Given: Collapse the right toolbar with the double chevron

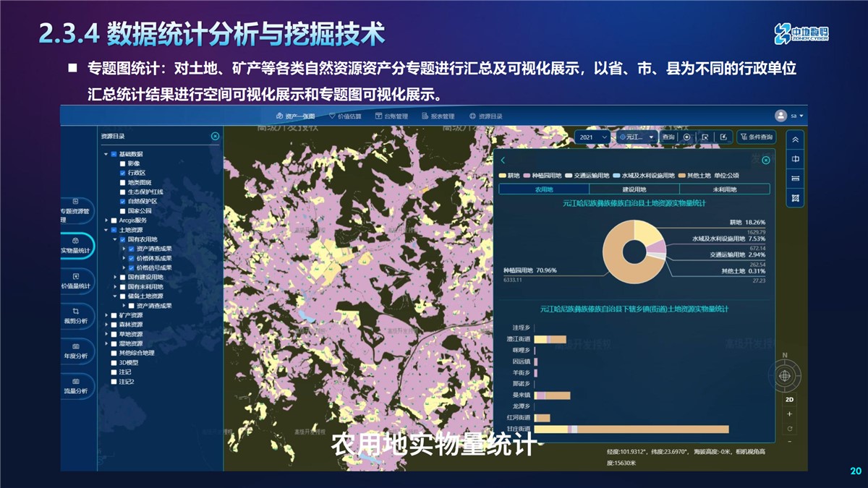Looking at the screenshot, I should point(795,140).
